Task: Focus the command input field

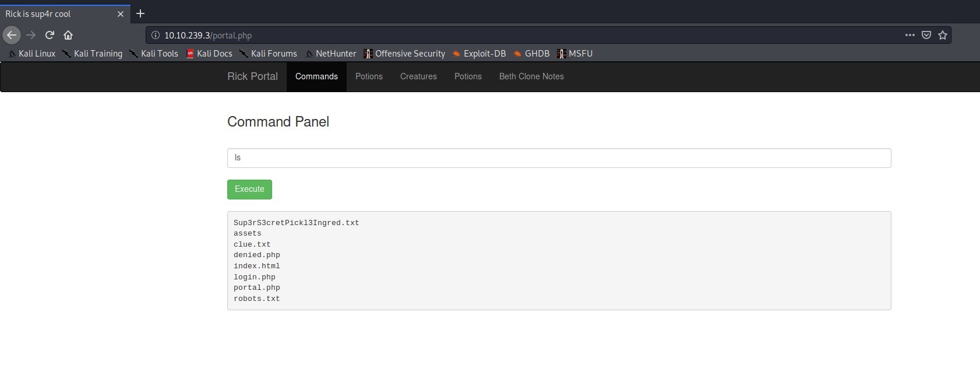Action: (559, 158)
